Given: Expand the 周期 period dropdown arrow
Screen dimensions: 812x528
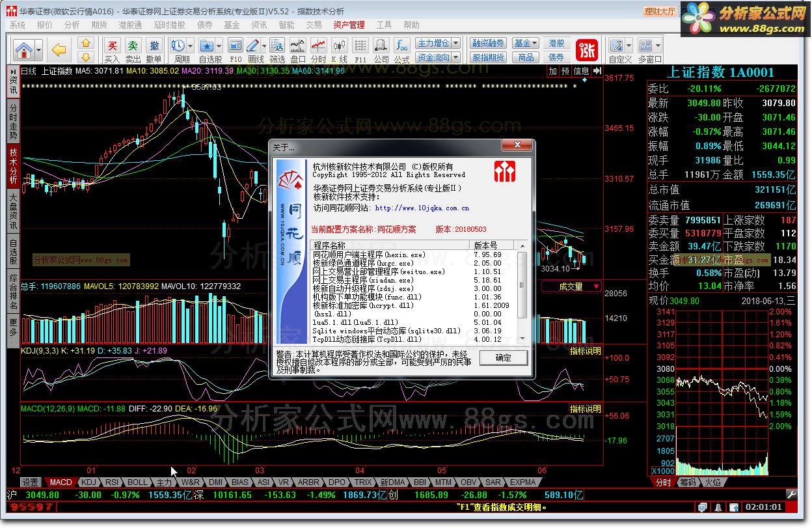Looking at the screenshot, I should (x=191, y=46).
